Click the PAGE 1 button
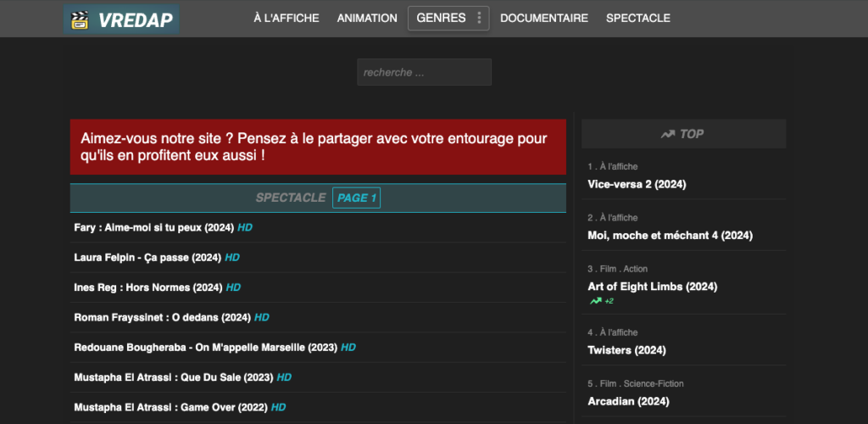Screen dimensions: 868x424 356,198
